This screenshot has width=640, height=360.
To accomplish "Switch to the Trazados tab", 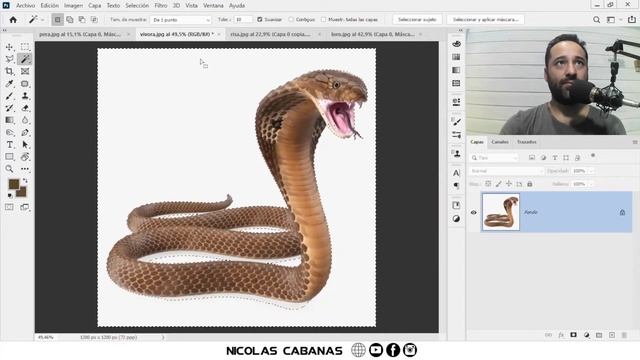I will tap(527, 142).
